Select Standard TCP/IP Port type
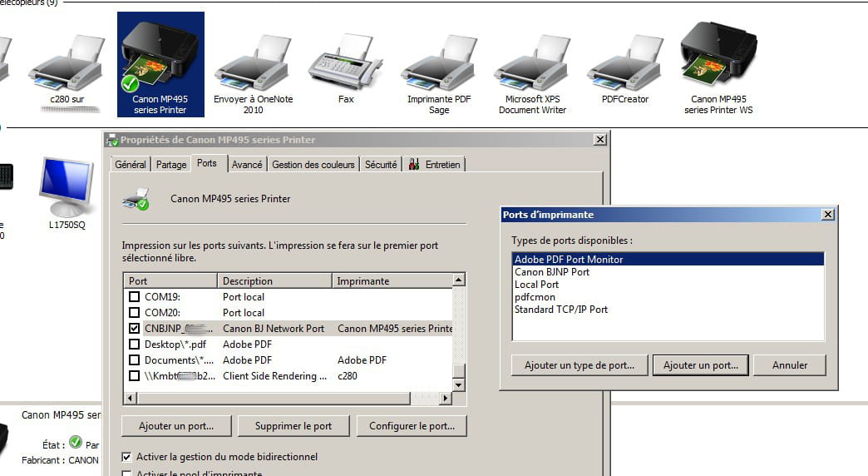The width and height of the screenshot is (868, 476). [668, 310]
